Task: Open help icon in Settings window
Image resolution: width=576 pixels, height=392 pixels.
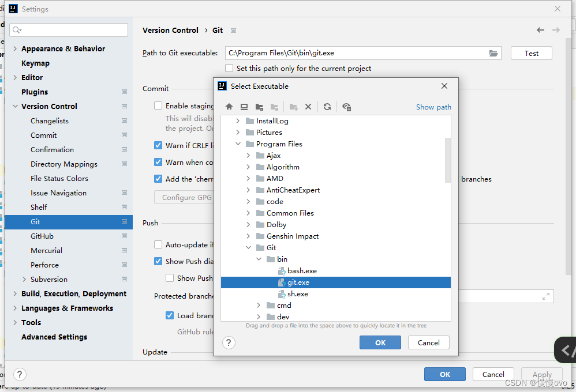Action: [20, 374]
